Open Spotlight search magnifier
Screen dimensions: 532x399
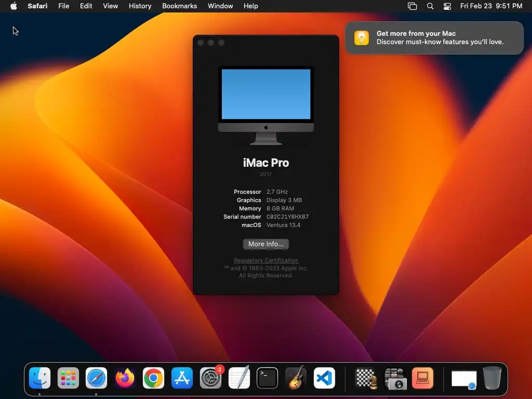click(430, 6)
